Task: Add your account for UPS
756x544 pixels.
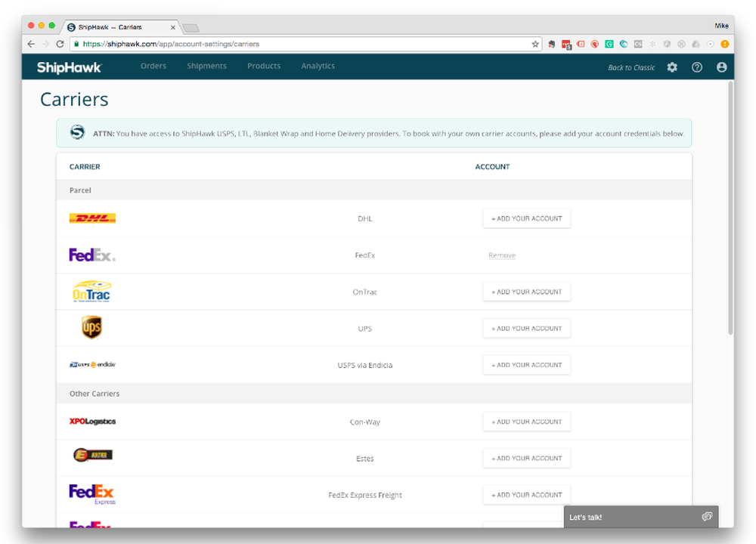Action: point(526,328)
